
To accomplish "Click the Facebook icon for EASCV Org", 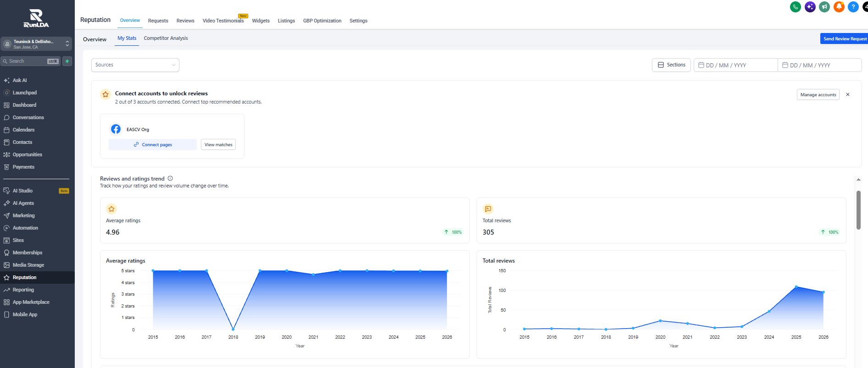I will pos(116,129).
